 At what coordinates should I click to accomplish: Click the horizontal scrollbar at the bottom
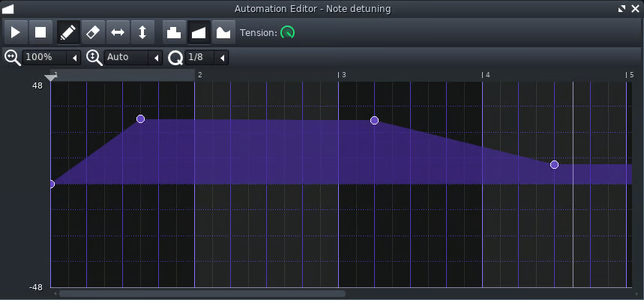(202, 294)
